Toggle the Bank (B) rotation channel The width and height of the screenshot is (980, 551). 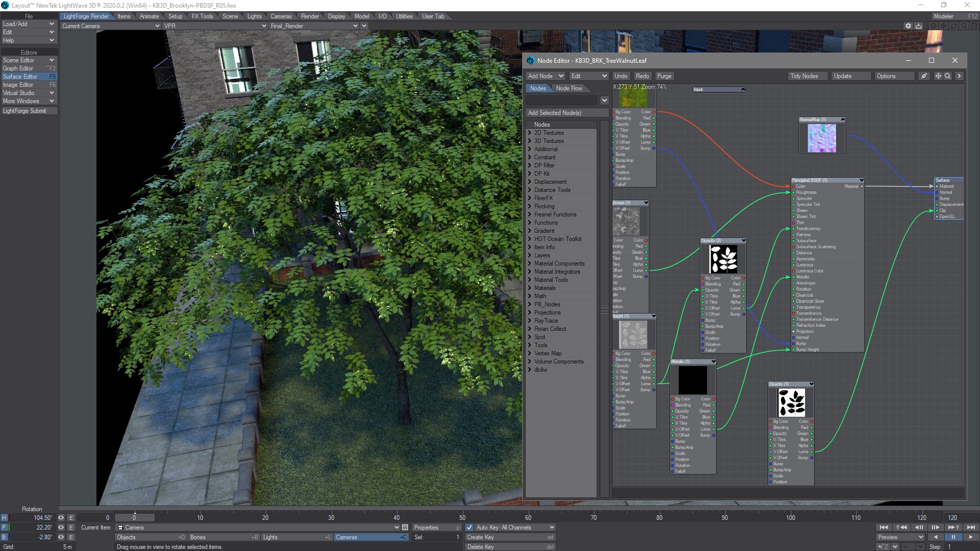click(4, 537)
